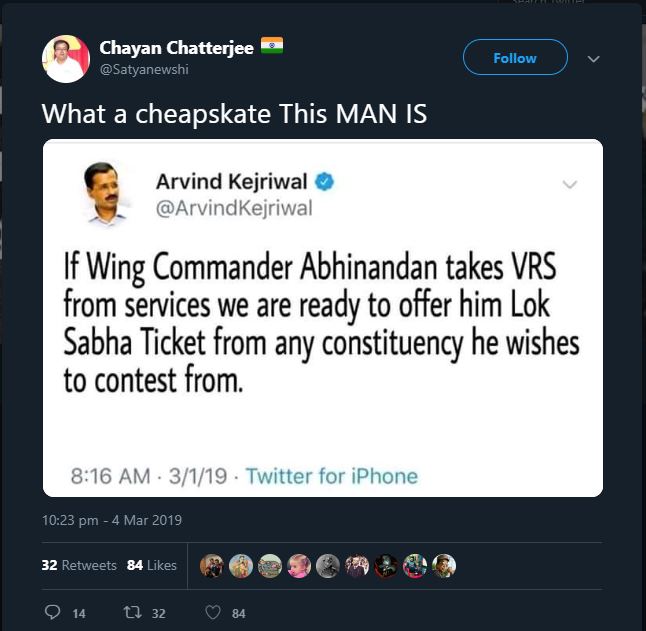Viewport: 646px width, 631px height.
Task: Expand chevron menu inside quoted Kejriwal tweet
Action: click(x=570, y=184)
